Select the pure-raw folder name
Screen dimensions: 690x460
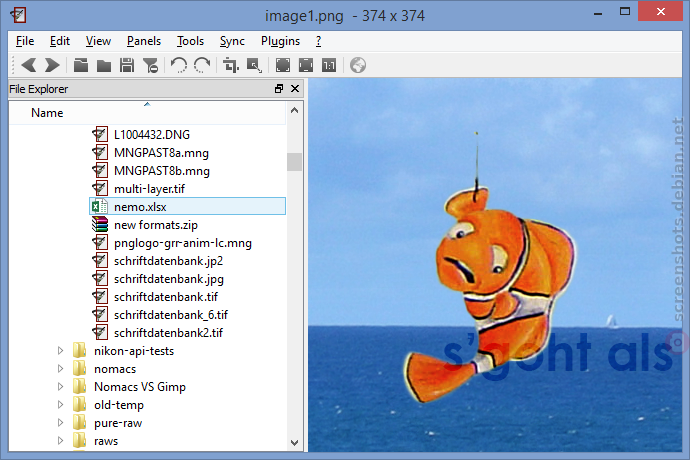(x=118, y=423)
